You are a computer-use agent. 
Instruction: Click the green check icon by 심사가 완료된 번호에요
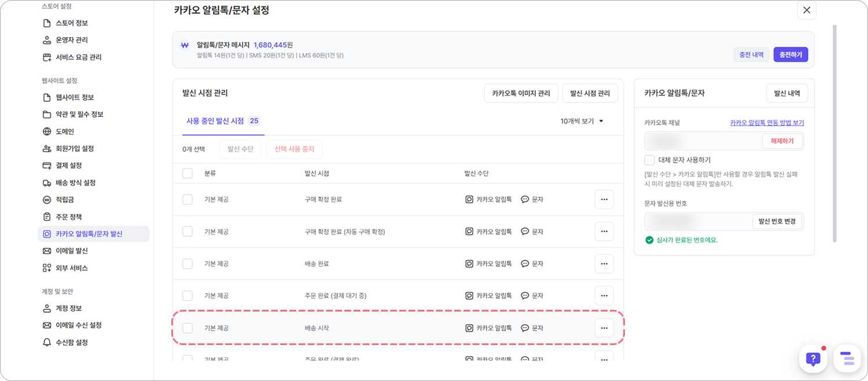[649, 240]
